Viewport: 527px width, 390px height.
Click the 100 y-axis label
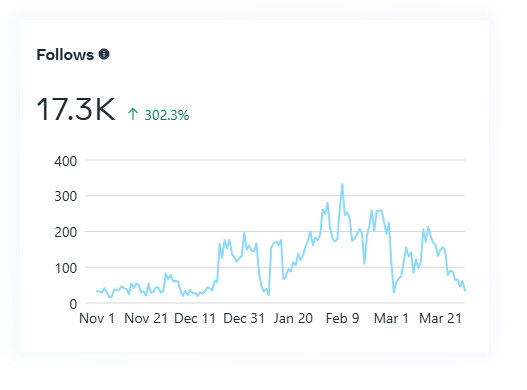[x=66, y=268]
